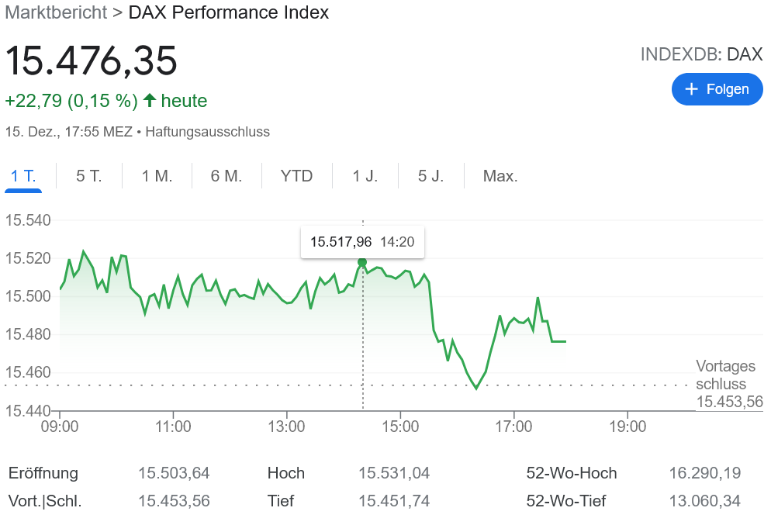Click the plus icon in Folgen button
771x532 pixels.
693,89
